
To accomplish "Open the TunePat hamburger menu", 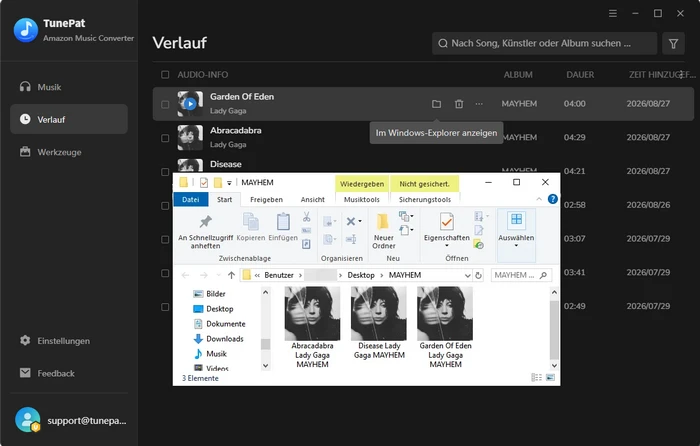I will (613, 14).
